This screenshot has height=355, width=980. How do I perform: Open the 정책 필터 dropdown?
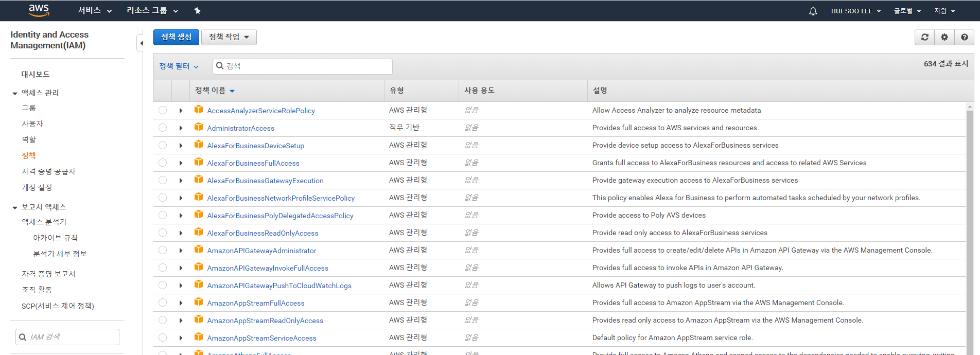pyautogui.click(x=179, y=66)
